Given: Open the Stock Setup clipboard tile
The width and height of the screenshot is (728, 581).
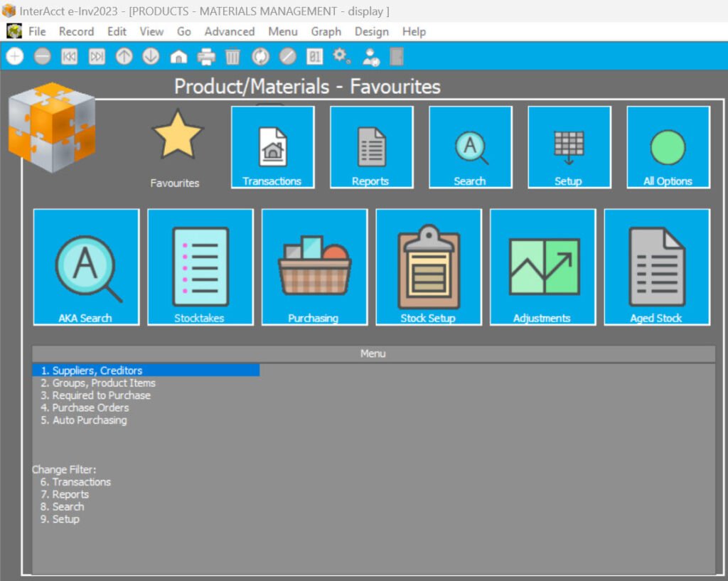Looking at the screenshot, I should click(x=429, y=267).
